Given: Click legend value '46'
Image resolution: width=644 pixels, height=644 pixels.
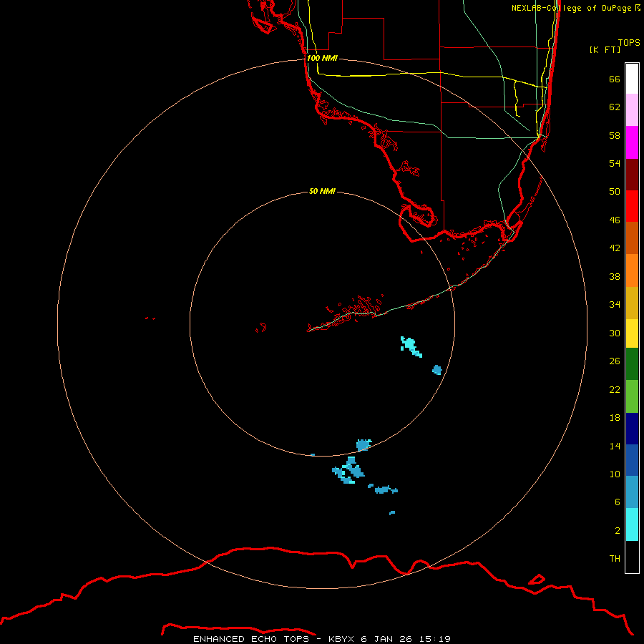Looking at the screenshot, I should point(615,220).
